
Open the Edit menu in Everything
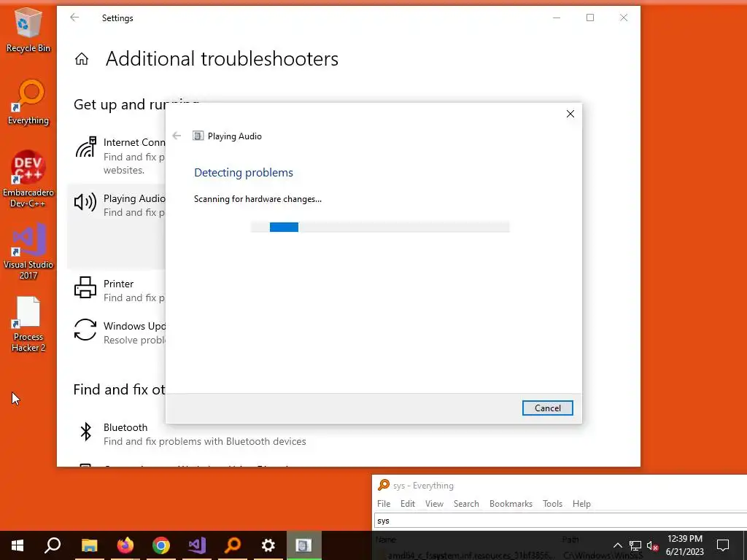click(x=407, y=503)
